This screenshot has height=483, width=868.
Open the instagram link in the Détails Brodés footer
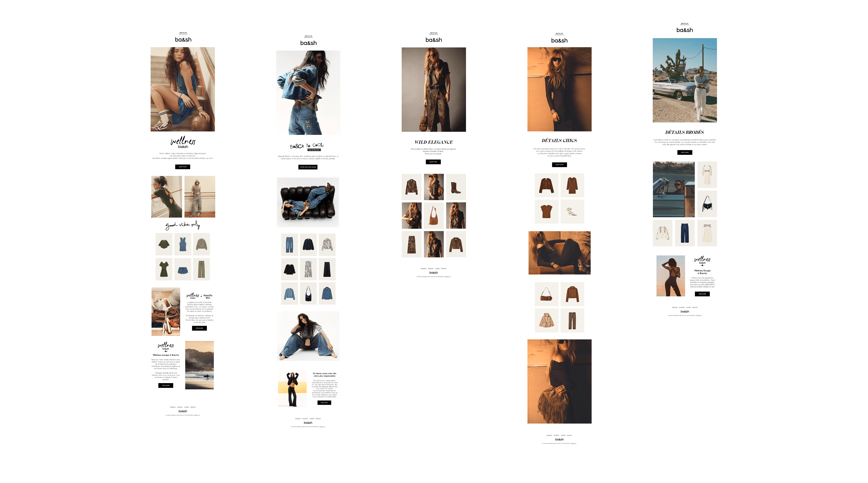pos(675,307)
